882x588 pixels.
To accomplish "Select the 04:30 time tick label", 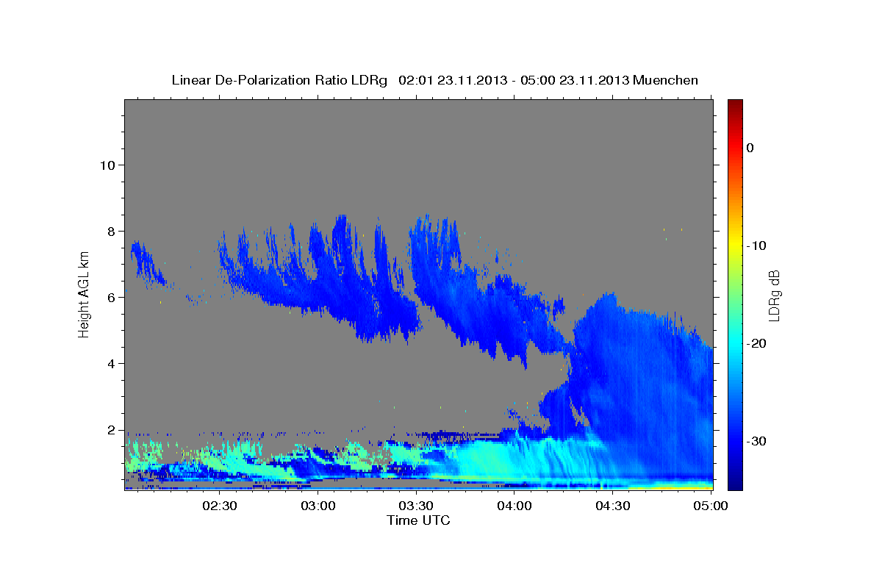I will pyautogui.click(x=613, y=506).
